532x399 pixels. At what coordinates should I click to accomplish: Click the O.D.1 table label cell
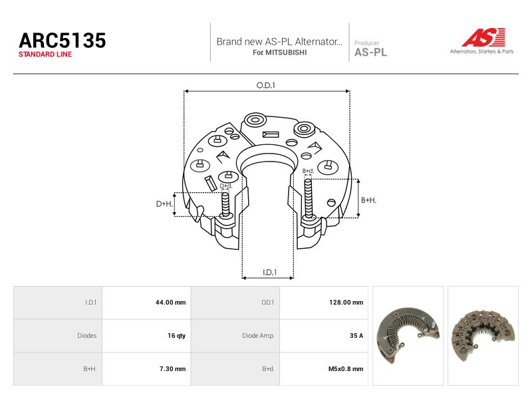pos(235,303)
